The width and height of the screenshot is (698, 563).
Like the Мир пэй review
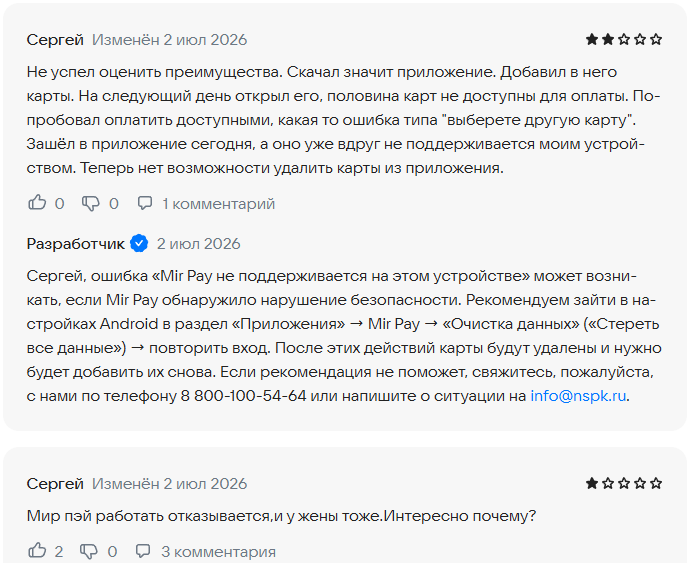tap(37, 551)
